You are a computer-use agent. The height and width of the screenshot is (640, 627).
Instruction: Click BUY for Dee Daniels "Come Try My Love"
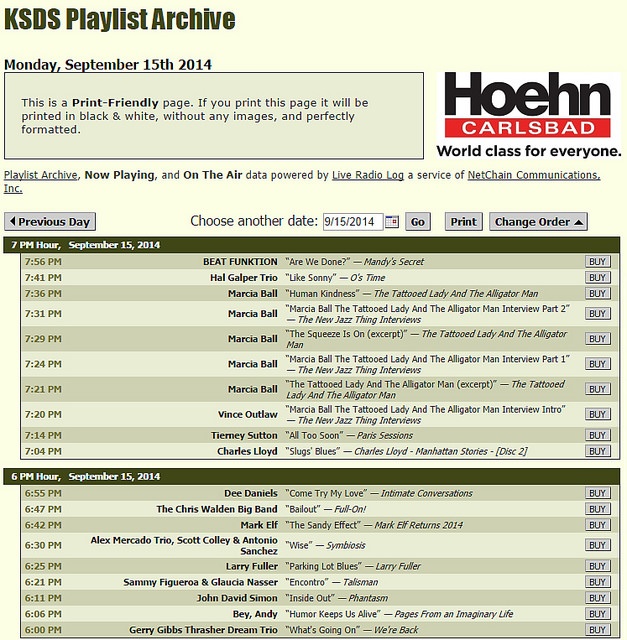[x=598, y=493]
